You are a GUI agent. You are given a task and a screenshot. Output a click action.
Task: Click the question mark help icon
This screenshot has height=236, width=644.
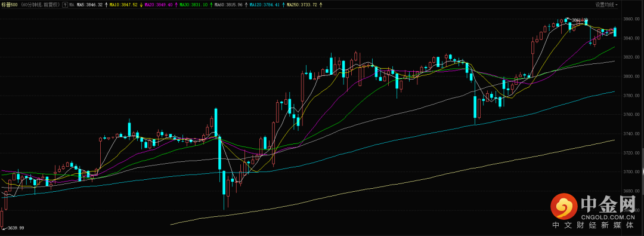[66, 5]
